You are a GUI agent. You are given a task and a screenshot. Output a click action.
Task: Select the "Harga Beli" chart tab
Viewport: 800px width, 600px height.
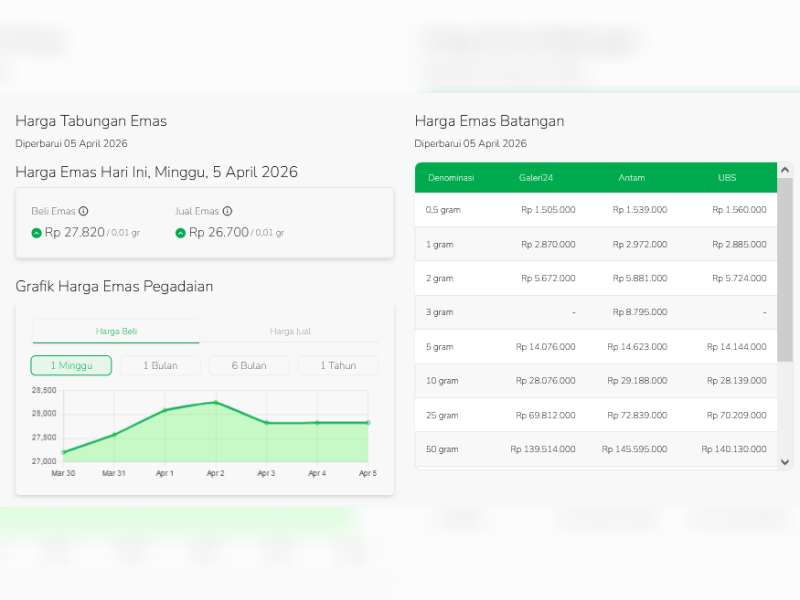(115, 331)
